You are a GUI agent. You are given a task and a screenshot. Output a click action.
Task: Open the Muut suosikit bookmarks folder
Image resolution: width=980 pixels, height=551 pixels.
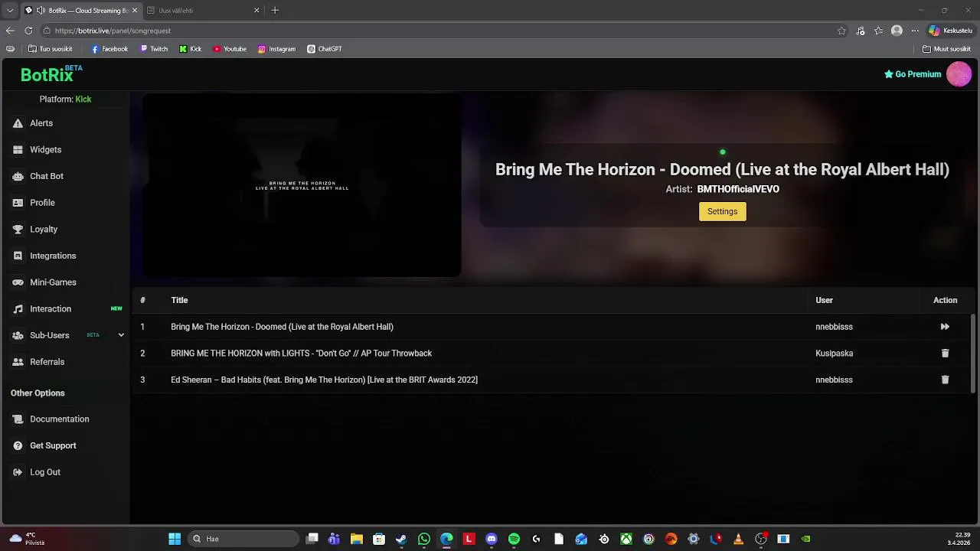(946, 49)
